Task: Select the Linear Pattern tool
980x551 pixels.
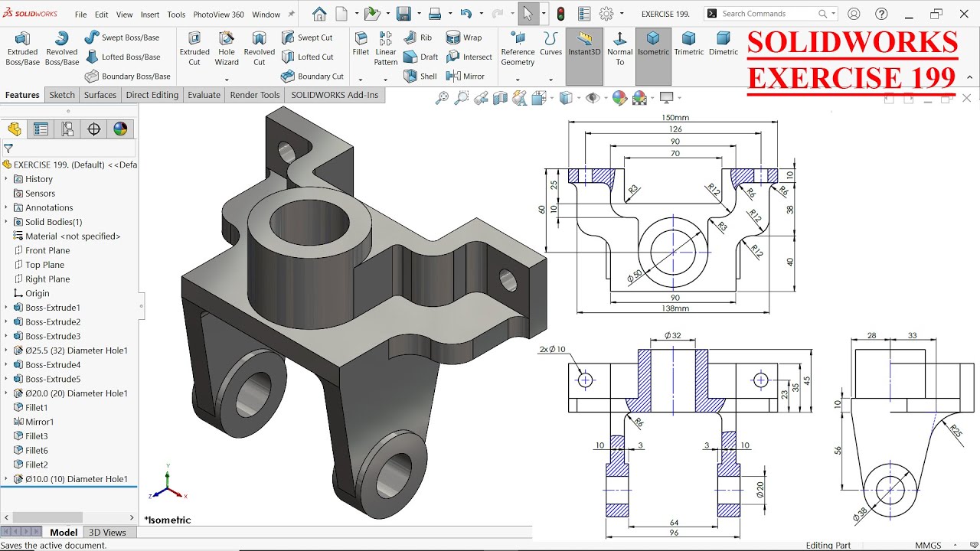Action: pyautogui.click(x=386, y=49)
